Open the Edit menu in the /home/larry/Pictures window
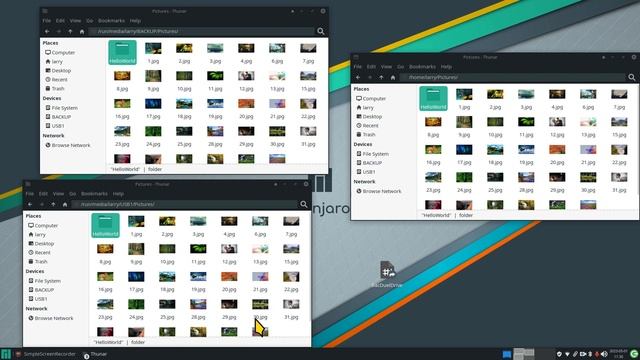The image size is (640, 360). coord(371,67)
